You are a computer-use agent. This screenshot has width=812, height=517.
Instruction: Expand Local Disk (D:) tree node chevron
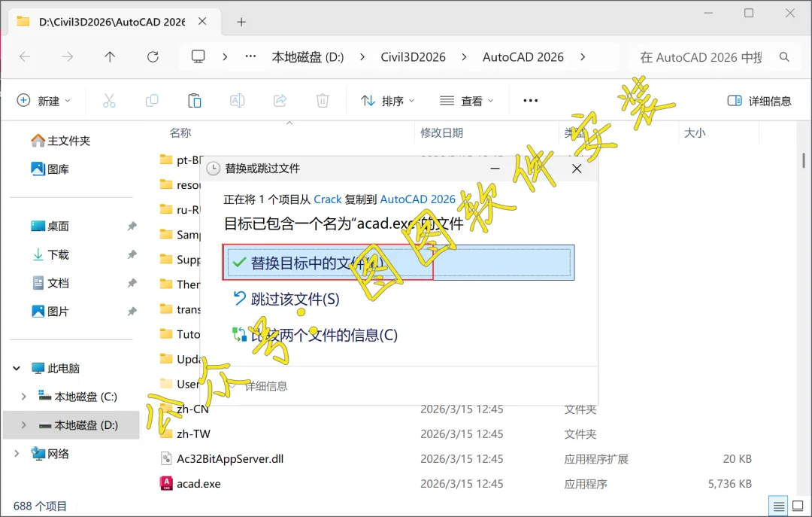tap(23, 425)
